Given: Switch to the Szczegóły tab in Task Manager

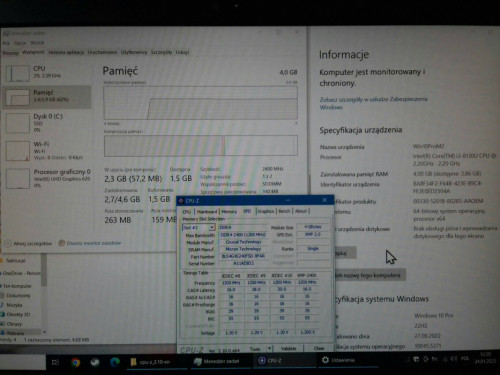Looking at the screenshot, I should (x=161, y=52).
